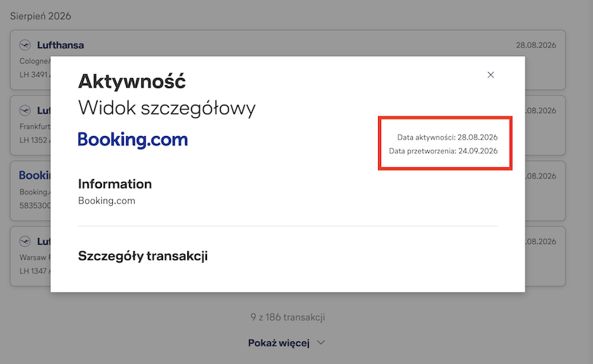
Task: Click the 9 z 186 transakcji counter
Action: (x=288, y=317)
